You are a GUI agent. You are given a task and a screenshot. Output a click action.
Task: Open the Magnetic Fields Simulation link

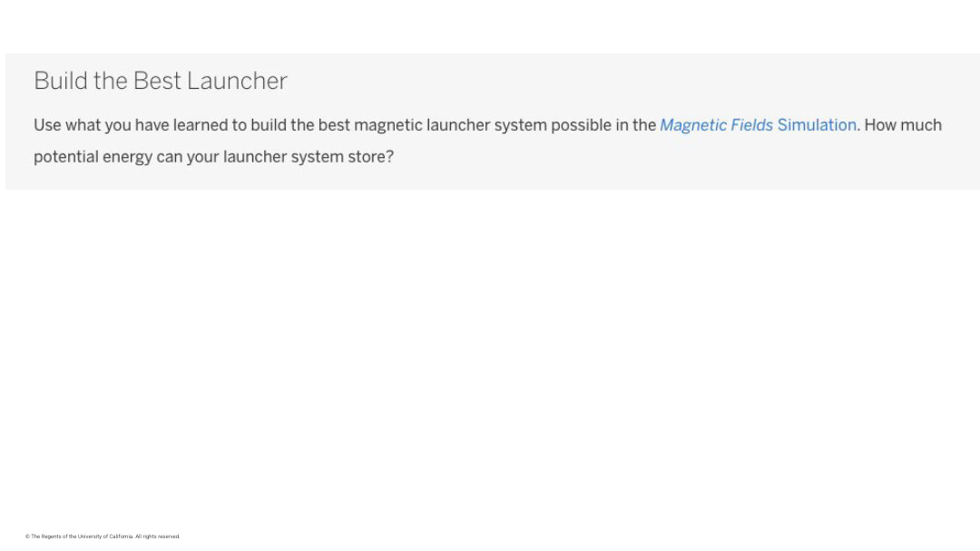coord(758,125)
